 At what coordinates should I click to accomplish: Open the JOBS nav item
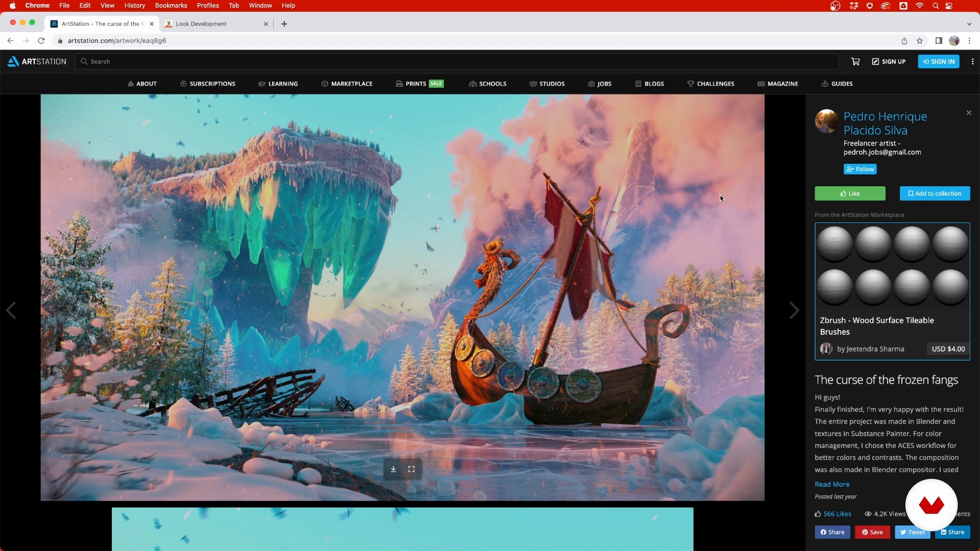click(x=600, y=84)
